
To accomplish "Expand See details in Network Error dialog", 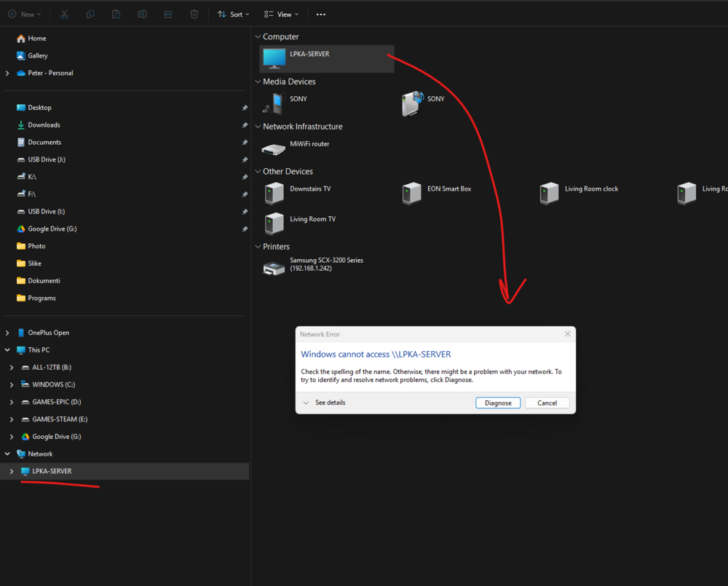I will point(324,403).
